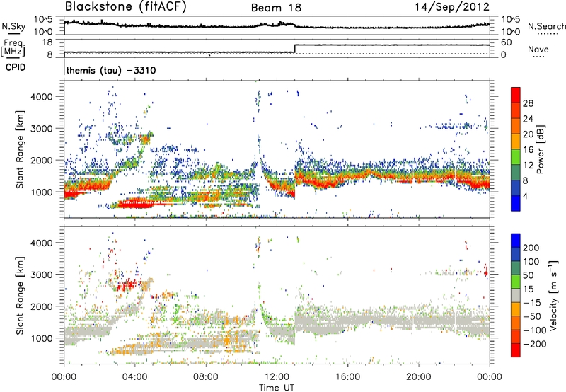The width and height of the screenshot is (566, 392).
Task: Pick the bottom red segment of velocity color bar
Action: point(516,350)
